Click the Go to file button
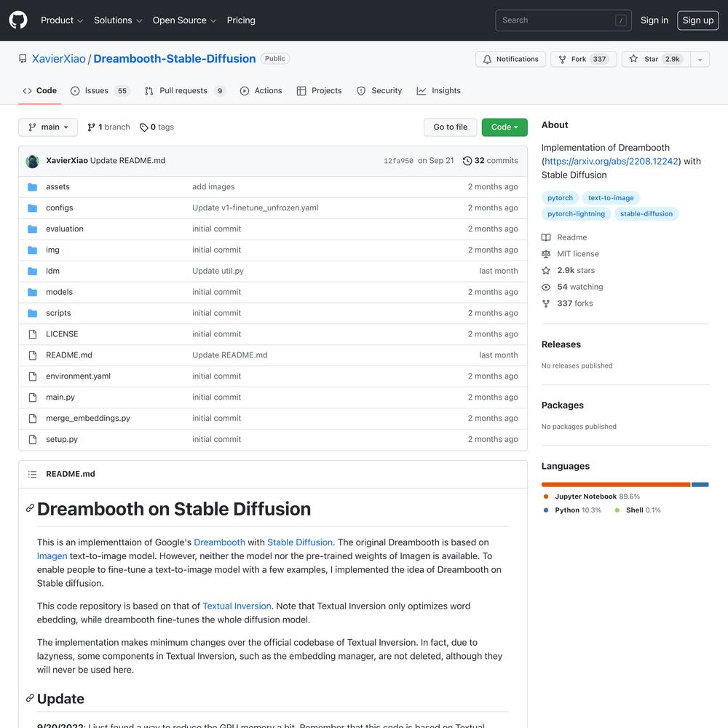 (x=451, y=127)
